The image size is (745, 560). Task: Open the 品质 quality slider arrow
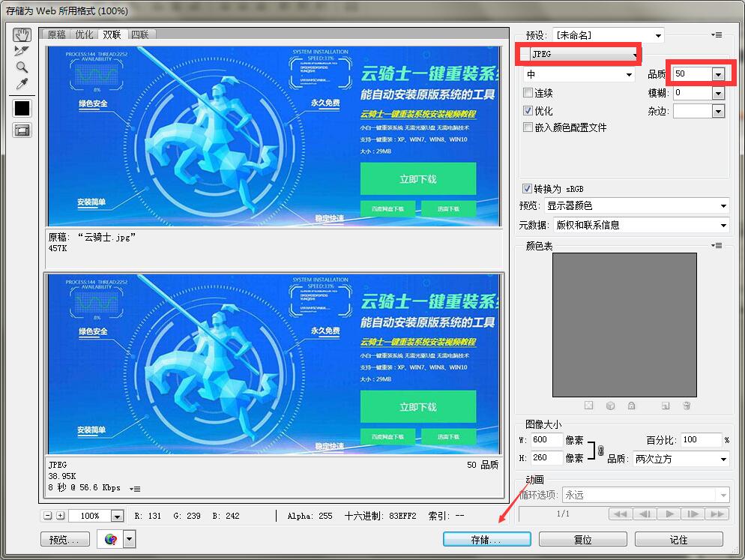pos(718,74)
